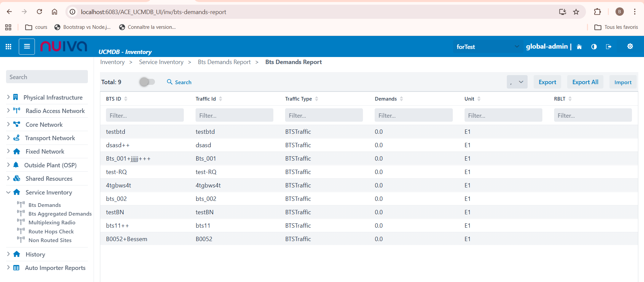Toggle the contrast theme icon
644x282 pixels.
click(594, 47)
